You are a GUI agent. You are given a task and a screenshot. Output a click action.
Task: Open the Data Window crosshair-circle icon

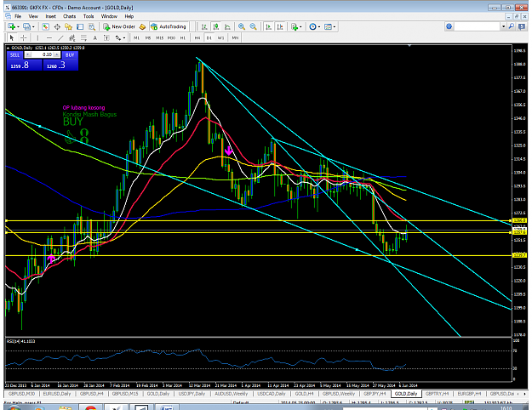(x=57, y=26)
